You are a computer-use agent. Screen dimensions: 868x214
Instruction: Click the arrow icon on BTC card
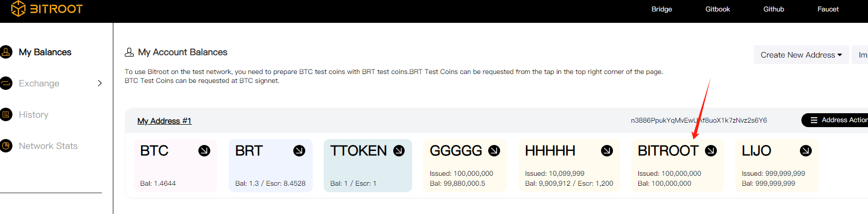(x=204, y=151)
